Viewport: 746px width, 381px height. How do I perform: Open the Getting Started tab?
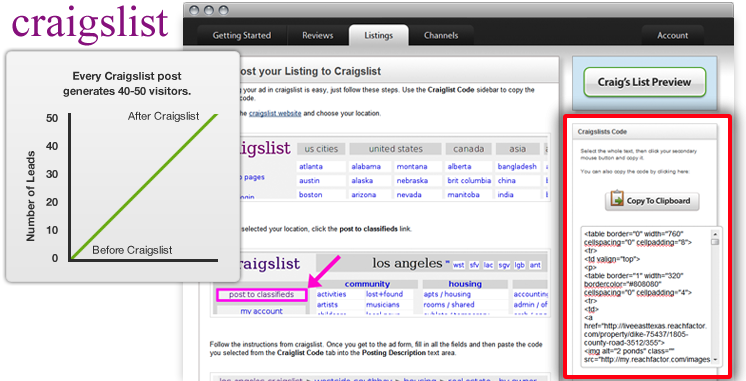coord(242,36)
